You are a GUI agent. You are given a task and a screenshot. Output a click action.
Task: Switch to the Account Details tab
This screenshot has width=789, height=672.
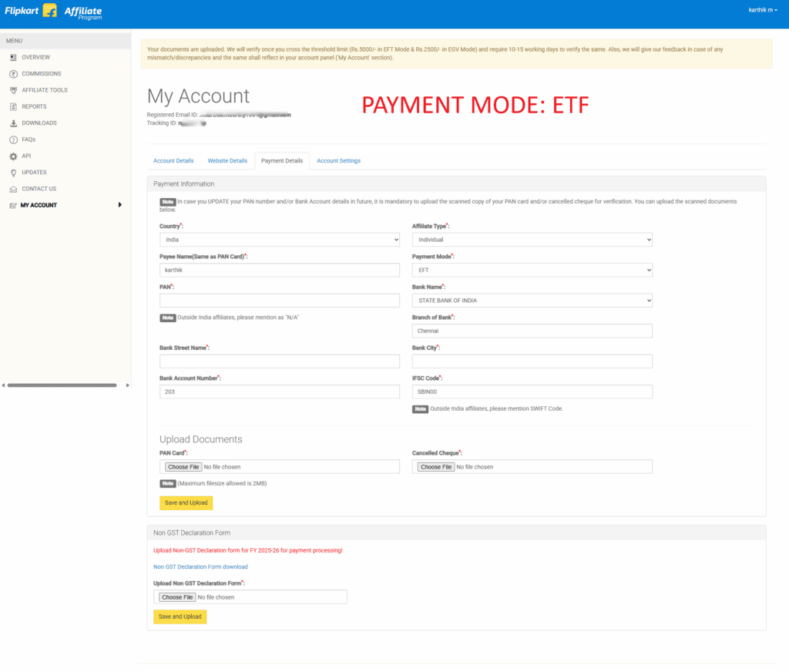coord(173,161)
